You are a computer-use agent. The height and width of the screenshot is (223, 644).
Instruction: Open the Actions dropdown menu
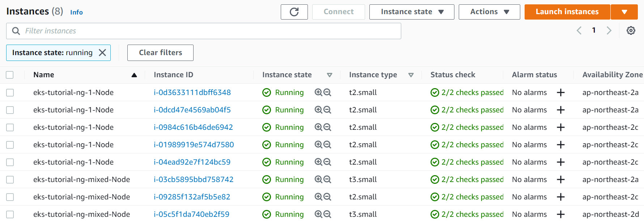pyautogui.click(x=490, y=12)
